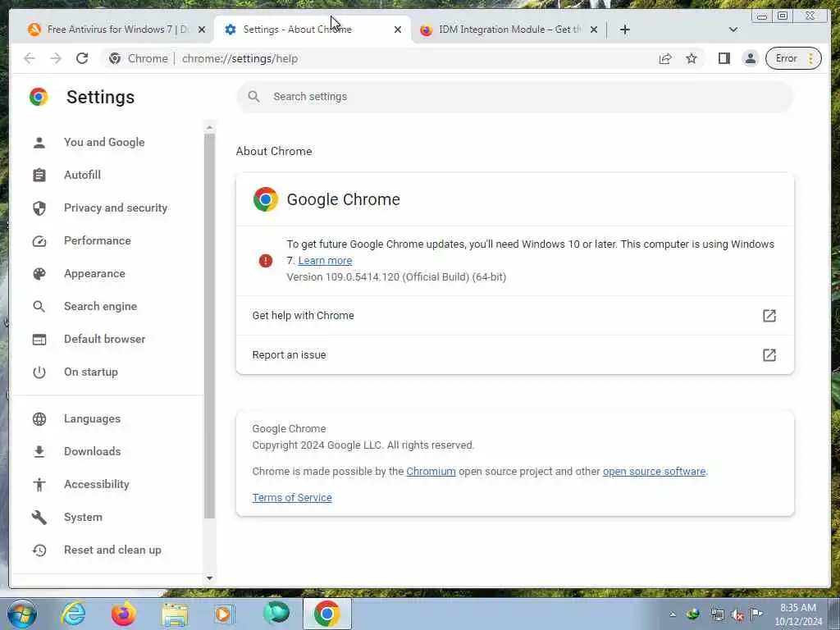This screenshot has width=840, height=630.
Task: Open the Windows Start button
Action: click(x=22, y=614)
